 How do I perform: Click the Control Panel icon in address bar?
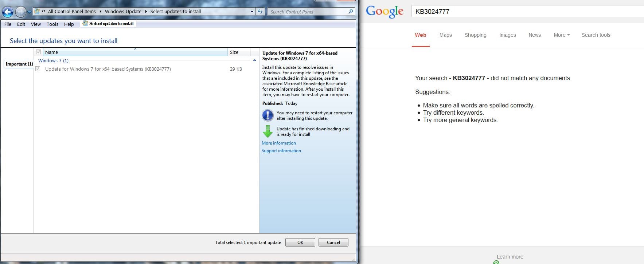point(37,11)
